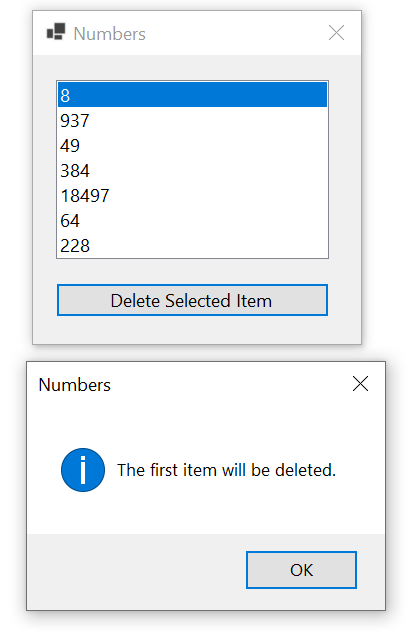The height and width of the screenshot is (640, 408).
Task: Select list item 937
Action: tap(192, 120)
